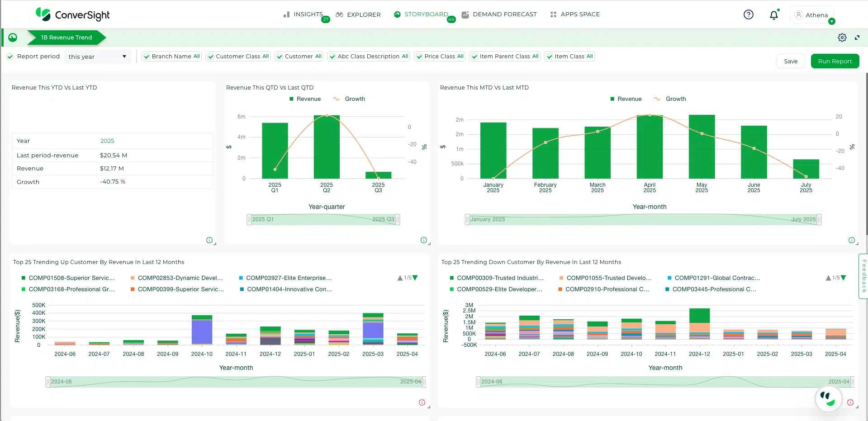The height and width of the screenshot is (421, 868).
Task: Click the Run Report button
Action: point(835,61)
